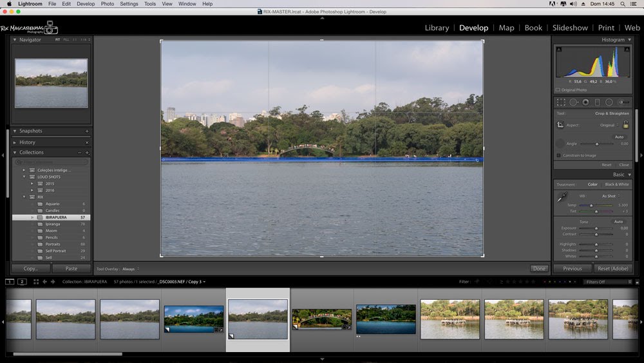Screen dimensions: 644x363
Task: Set treatment to Color
Action: pos(592,184)
